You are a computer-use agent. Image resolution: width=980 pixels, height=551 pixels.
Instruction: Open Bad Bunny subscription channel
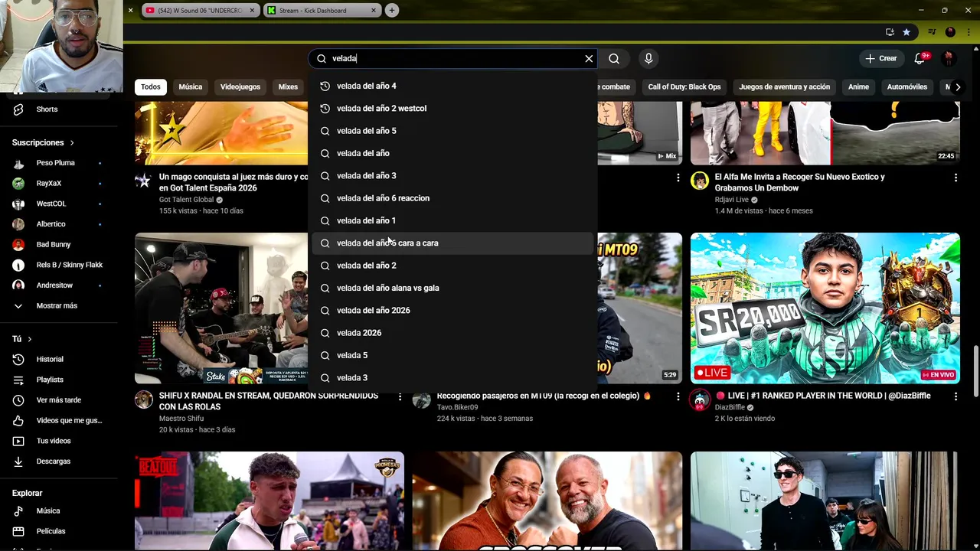[59, 245]
